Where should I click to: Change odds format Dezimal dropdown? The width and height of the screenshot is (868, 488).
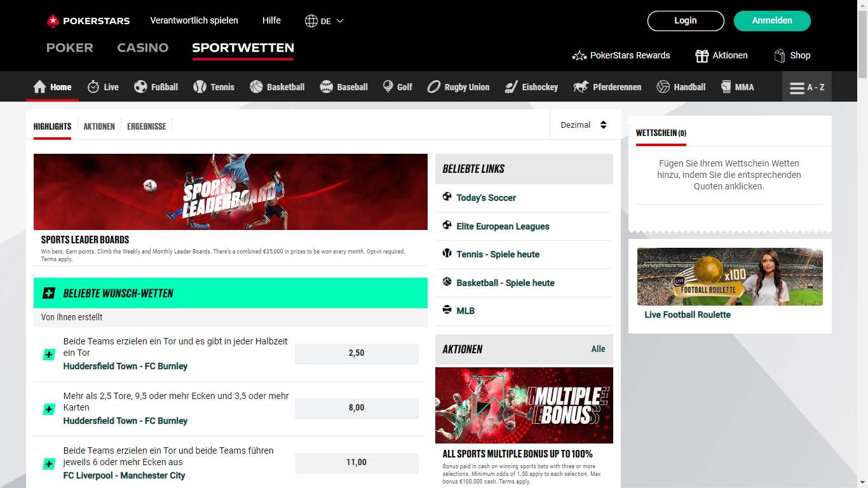pyautogui.click(x=584, y=125)
